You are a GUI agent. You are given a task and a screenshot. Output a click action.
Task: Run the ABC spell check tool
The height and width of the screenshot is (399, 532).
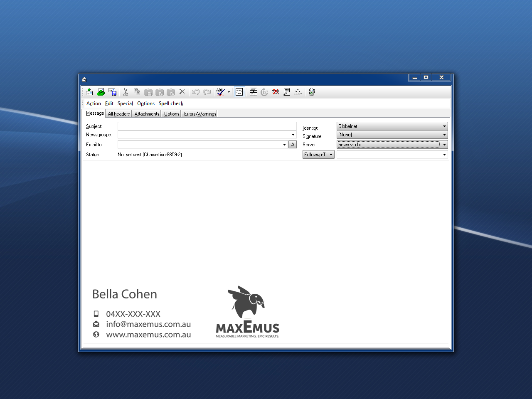pos(220,92)
